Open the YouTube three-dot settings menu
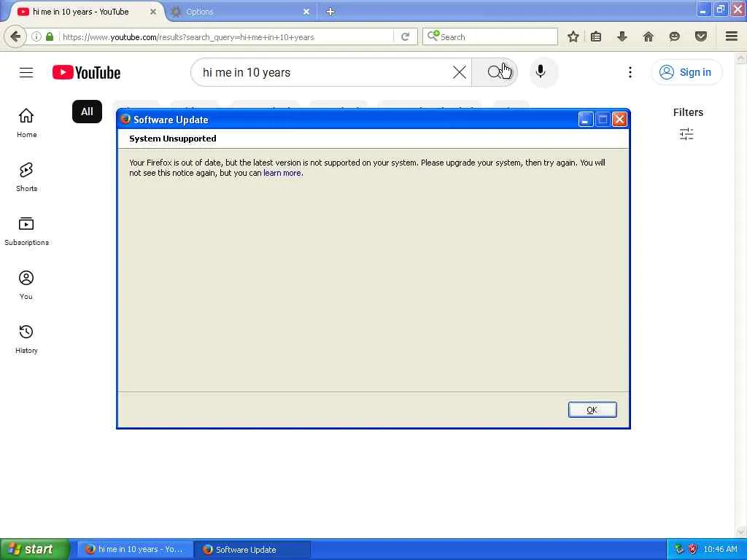The width and height of the screenshot is (747, 560). (630, 72)
